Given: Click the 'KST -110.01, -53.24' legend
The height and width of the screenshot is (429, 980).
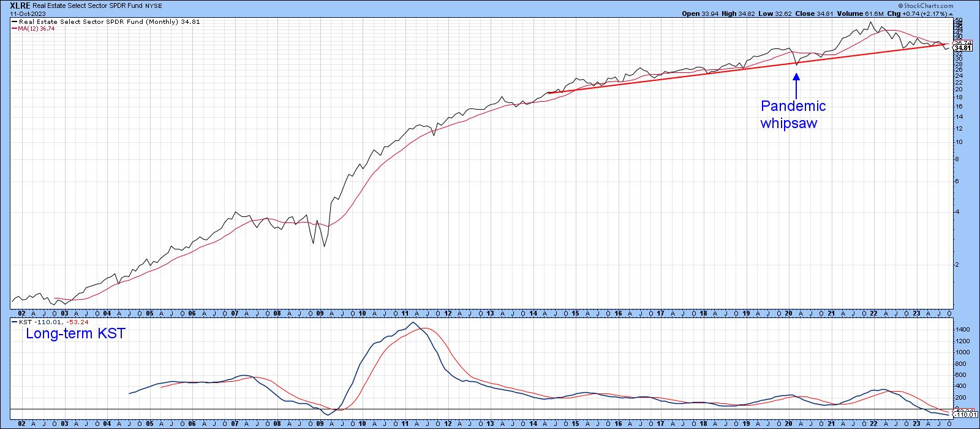Looking at the screenshot, I should (50, 322).
